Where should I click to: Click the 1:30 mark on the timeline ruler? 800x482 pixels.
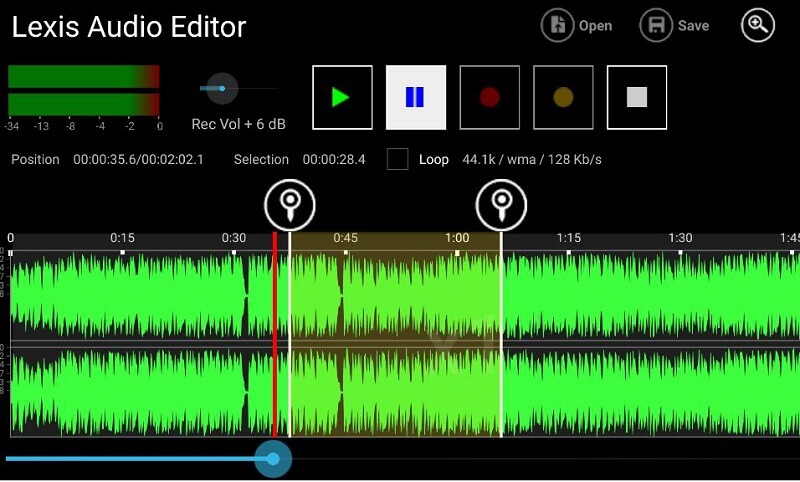(680, 238)
